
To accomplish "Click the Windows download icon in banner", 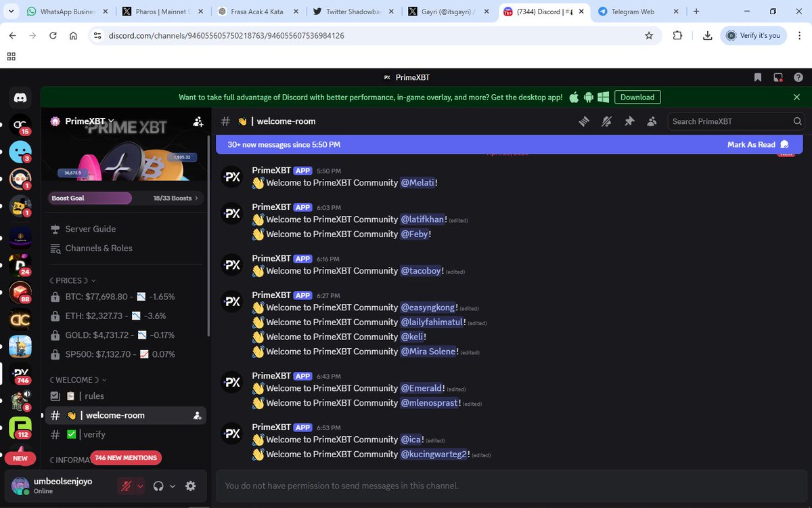I will point(604,97).
